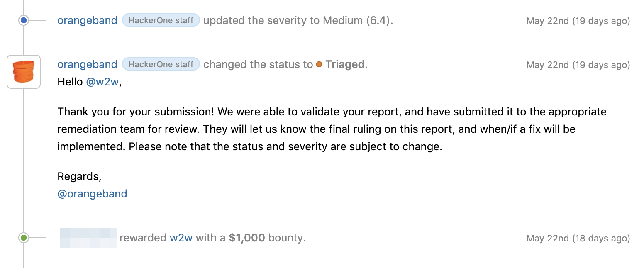This screenshot has width=644, height=268.
Task: Click the 18 days ago bounty timestamp
Action: click(x=578, y=238)
